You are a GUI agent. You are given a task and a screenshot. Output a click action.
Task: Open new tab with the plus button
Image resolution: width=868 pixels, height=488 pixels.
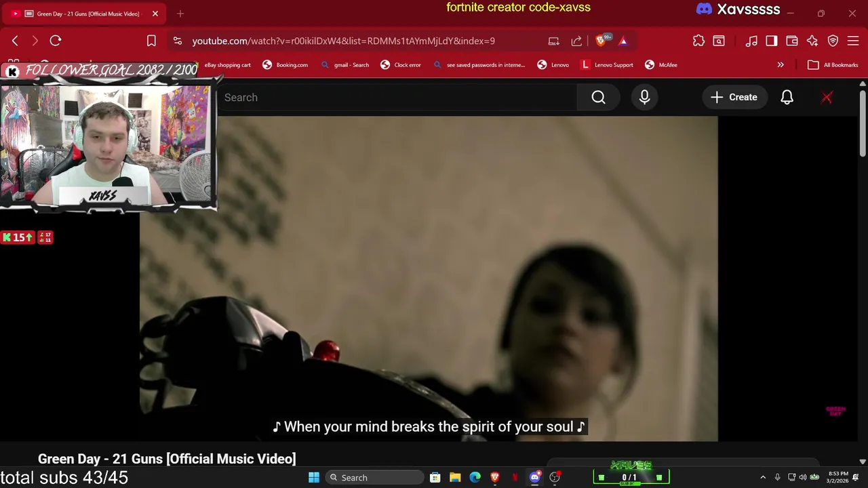tap(180, 14)
